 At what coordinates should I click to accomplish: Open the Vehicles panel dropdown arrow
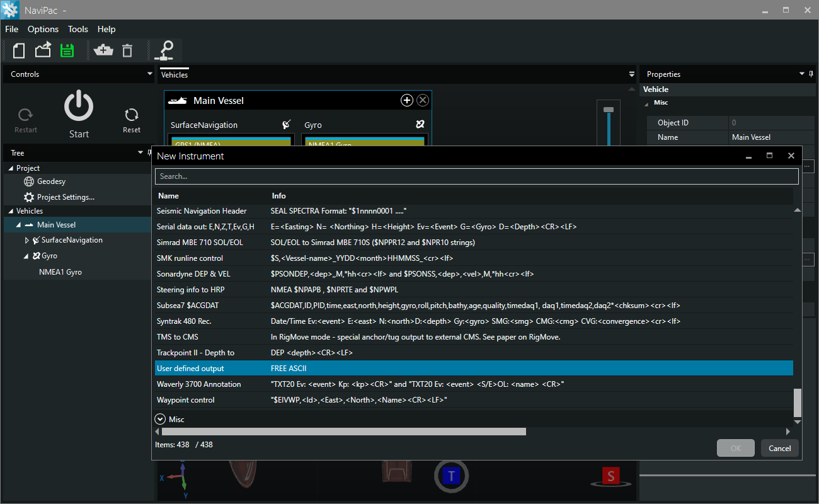click(x=632, y=74)
